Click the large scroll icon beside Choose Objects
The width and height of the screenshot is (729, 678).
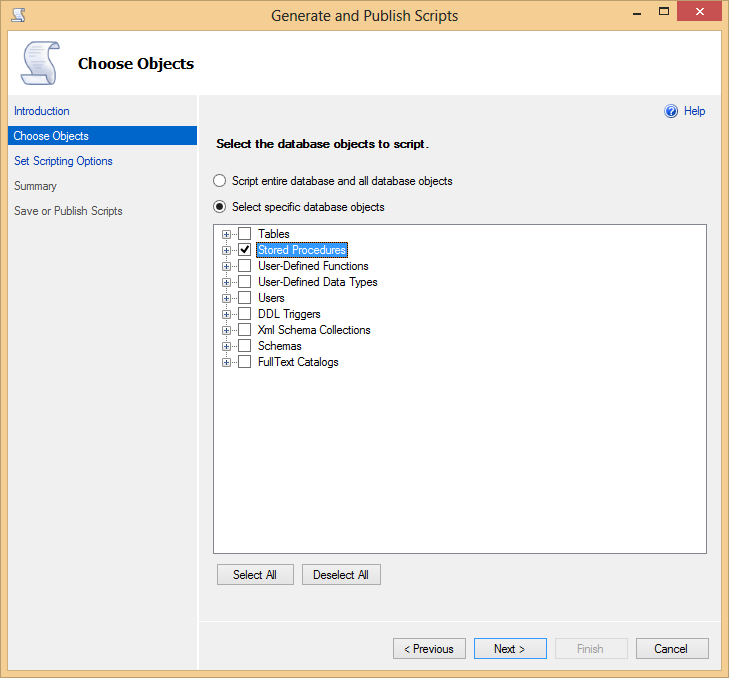point(41,63)
